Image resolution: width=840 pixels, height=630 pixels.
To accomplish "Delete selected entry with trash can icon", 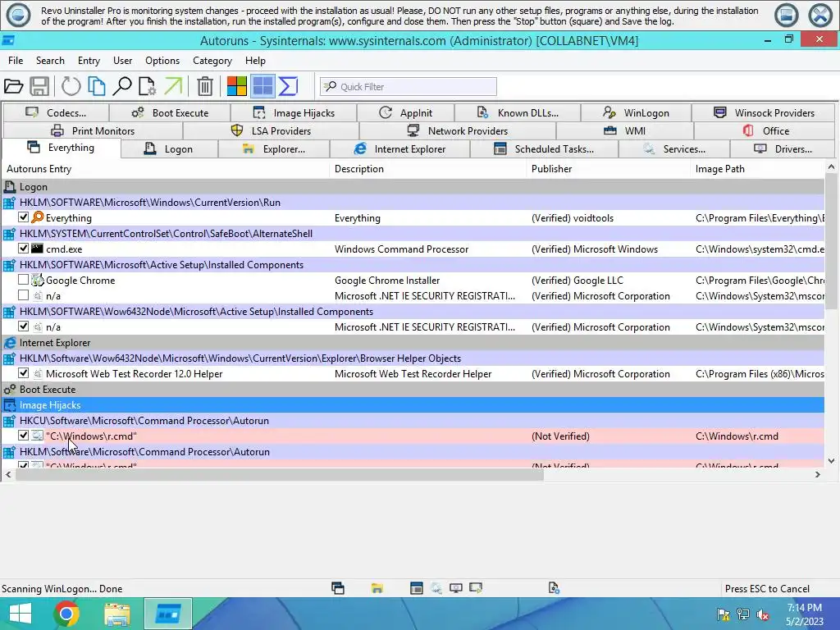I will tap(204, 86).
